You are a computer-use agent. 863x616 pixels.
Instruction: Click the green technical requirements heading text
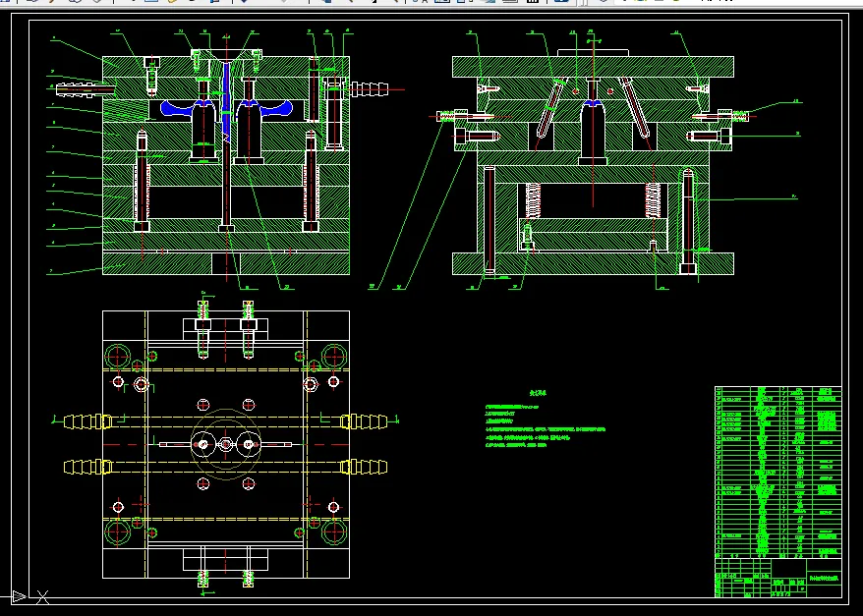(538, 391)
